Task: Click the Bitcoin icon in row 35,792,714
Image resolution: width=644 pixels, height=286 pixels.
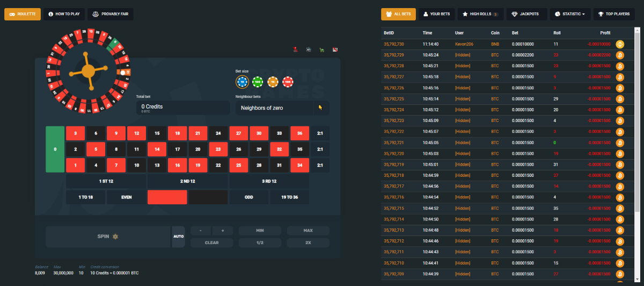Action: pos(619,219)
